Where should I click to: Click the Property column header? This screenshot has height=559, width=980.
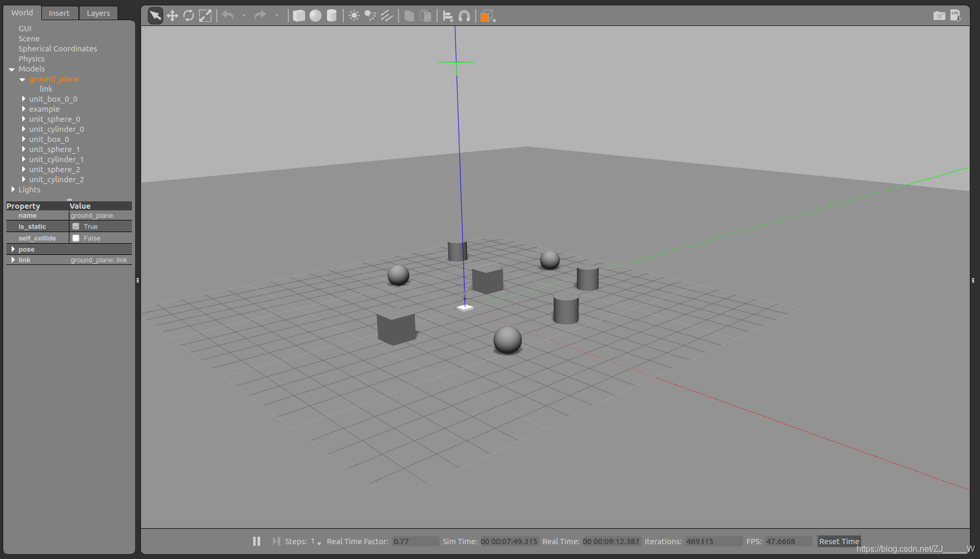(x=37, y=206)
